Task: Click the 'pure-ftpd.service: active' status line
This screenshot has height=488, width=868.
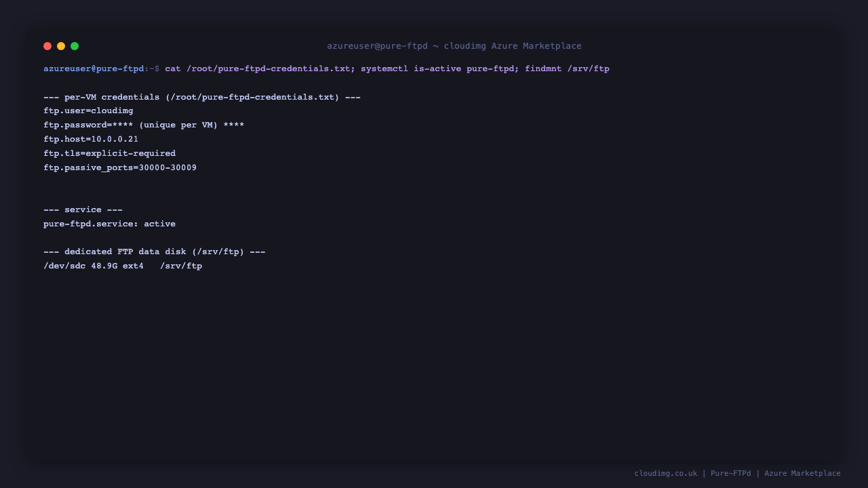Action: (x=109, y=224)
